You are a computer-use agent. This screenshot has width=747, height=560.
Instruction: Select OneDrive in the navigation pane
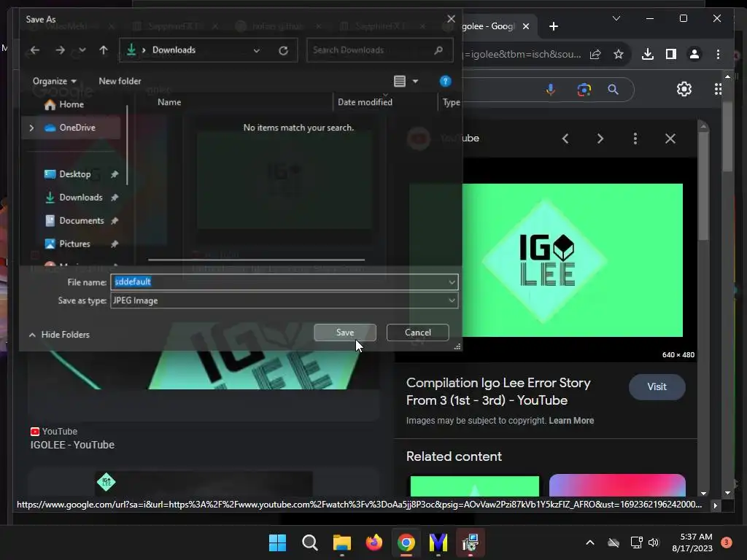pos(69,128)
